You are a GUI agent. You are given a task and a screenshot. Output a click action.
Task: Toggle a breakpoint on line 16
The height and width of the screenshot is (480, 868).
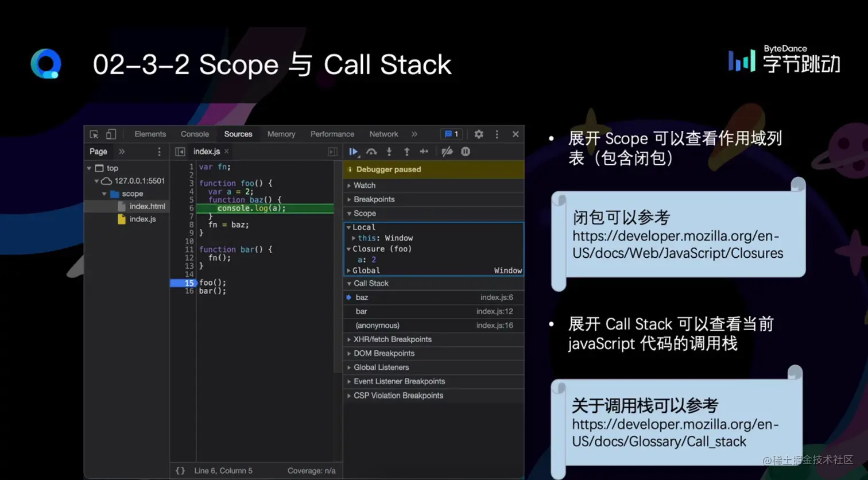[x=189, y=291]
